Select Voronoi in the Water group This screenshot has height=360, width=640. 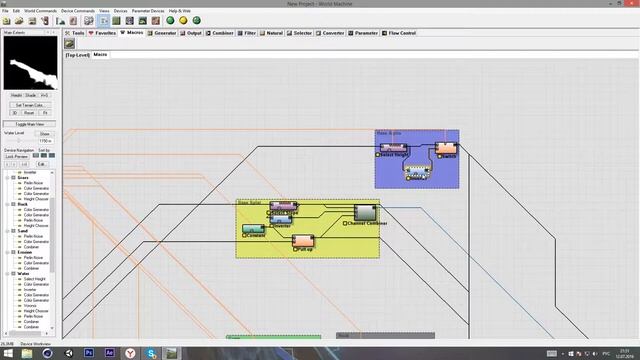tap(30, 306)
